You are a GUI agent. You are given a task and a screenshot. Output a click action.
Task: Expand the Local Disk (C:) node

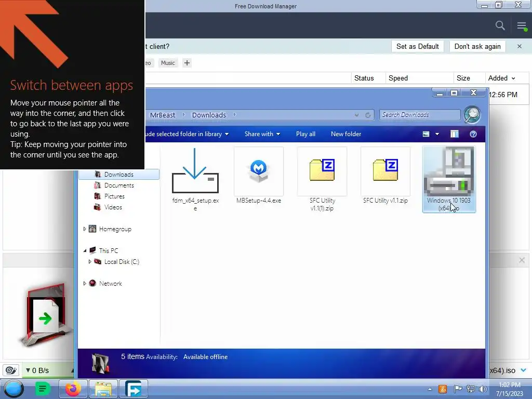tap(89, 262)
